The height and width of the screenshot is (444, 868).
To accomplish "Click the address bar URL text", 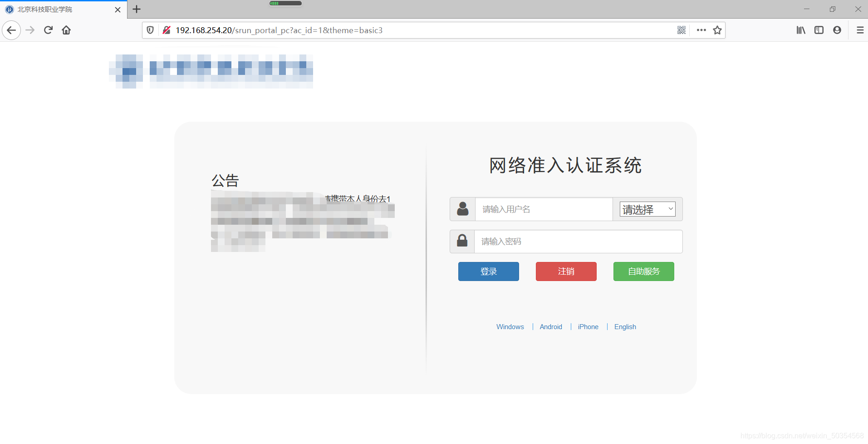I will point(279,30).
